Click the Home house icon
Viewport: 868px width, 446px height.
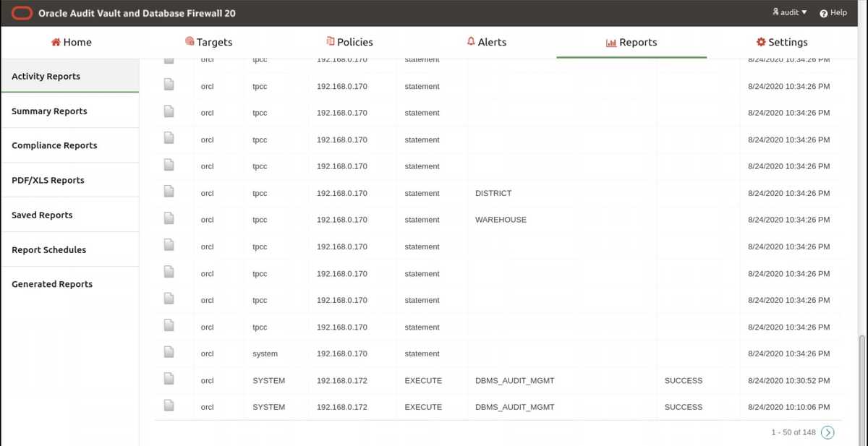54,41
